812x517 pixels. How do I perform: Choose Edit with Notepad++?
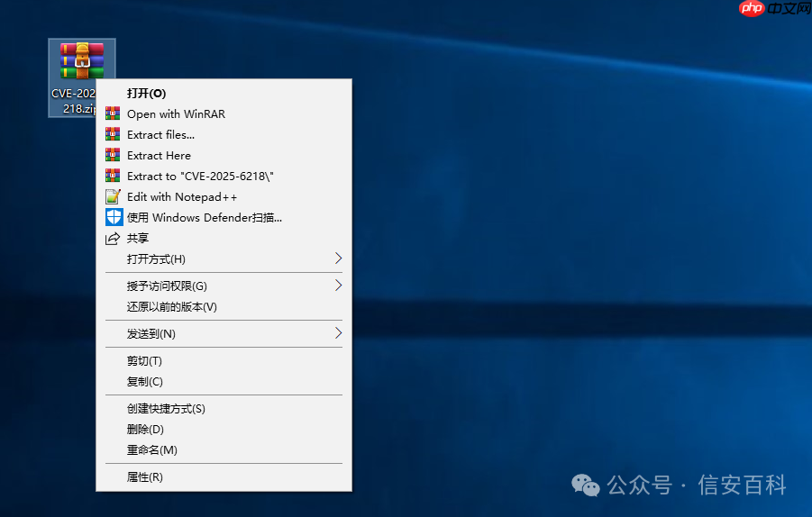(224, 196)
